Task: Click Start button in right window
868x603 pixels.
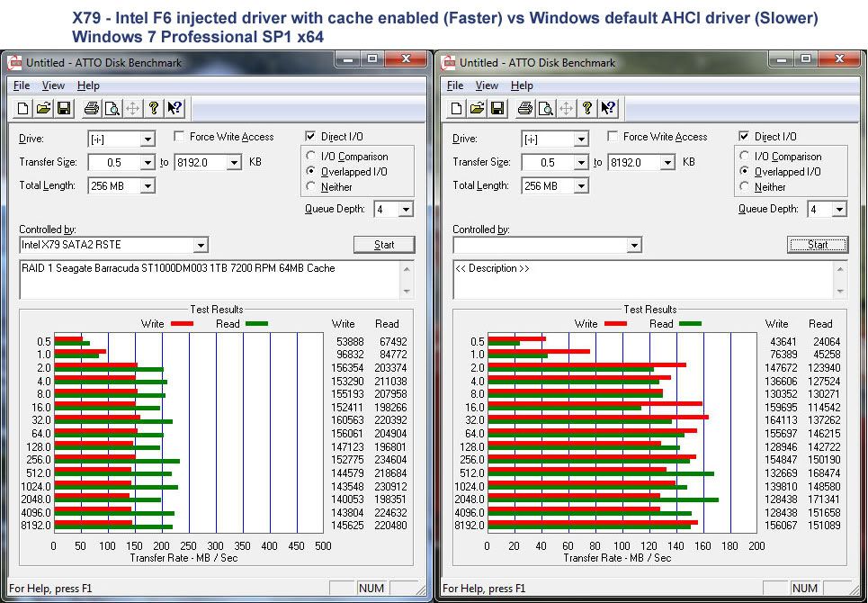Action: click(x=818, y=245)
